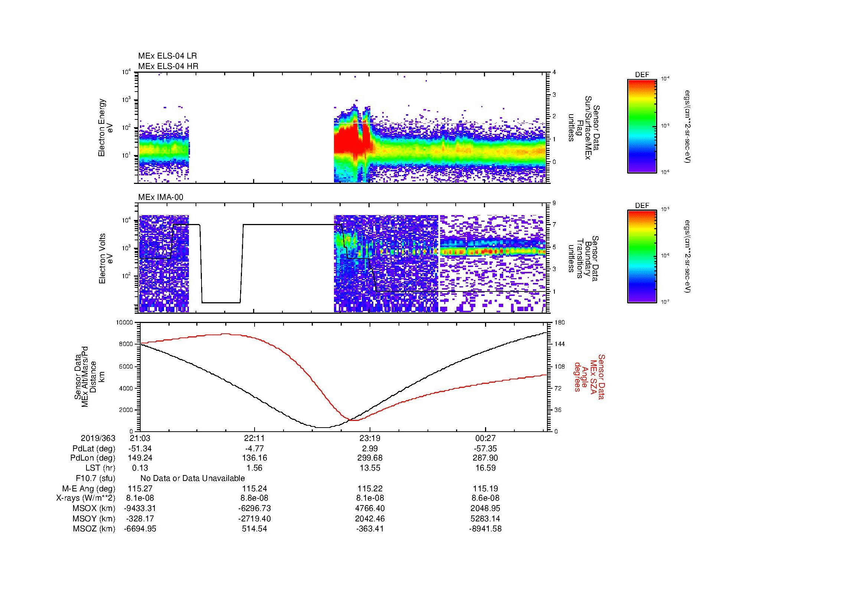The image size is (868, 613).
Task: Click the 'LST (hr)' row label
Action: (x=100, y=468)
